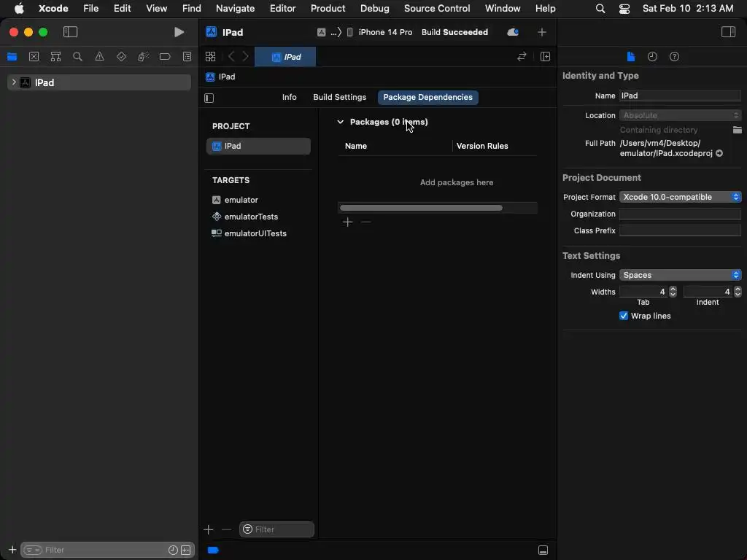Click the Version Rules column header
The width and height of the screenshot is (747, 560).
(x=482, y=146)
